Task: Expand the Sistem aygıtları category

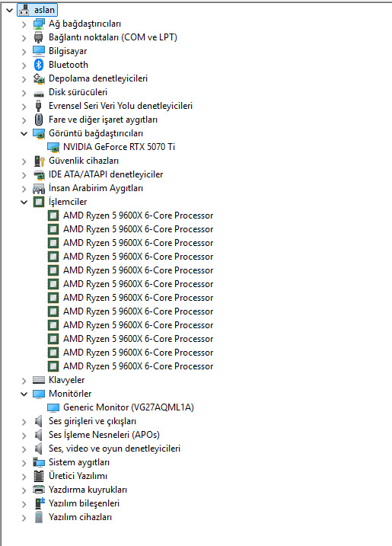Action: tap(24, 463)
